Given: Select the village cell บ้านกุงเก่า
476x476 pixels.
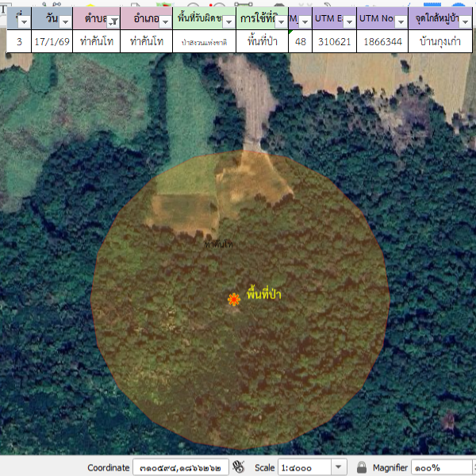Looking at the screenshot, I should pos(441,41).
